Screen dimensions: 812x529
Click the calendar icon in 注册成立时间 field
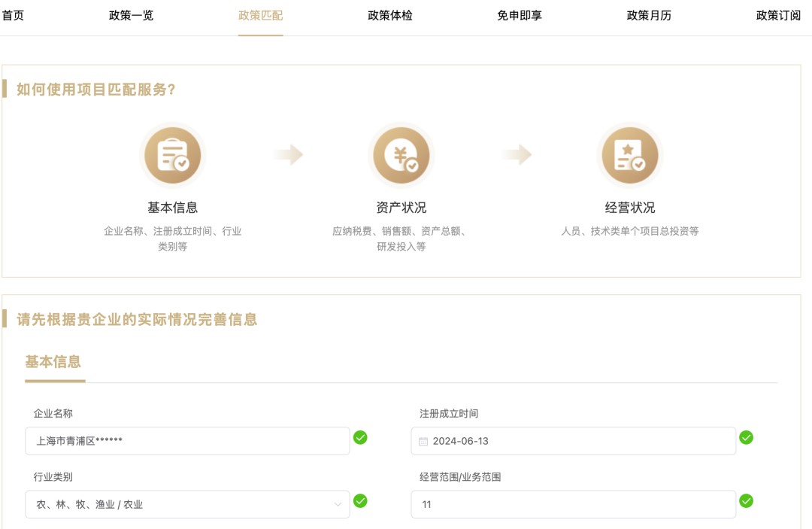tap(423, 441)
